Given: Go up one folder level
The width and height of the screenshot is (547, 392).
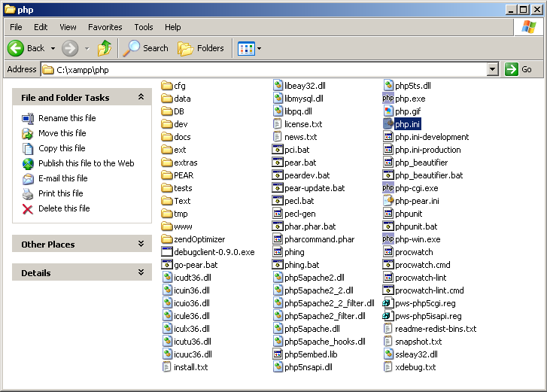Looking at the screenshot, I should (105, 48).
